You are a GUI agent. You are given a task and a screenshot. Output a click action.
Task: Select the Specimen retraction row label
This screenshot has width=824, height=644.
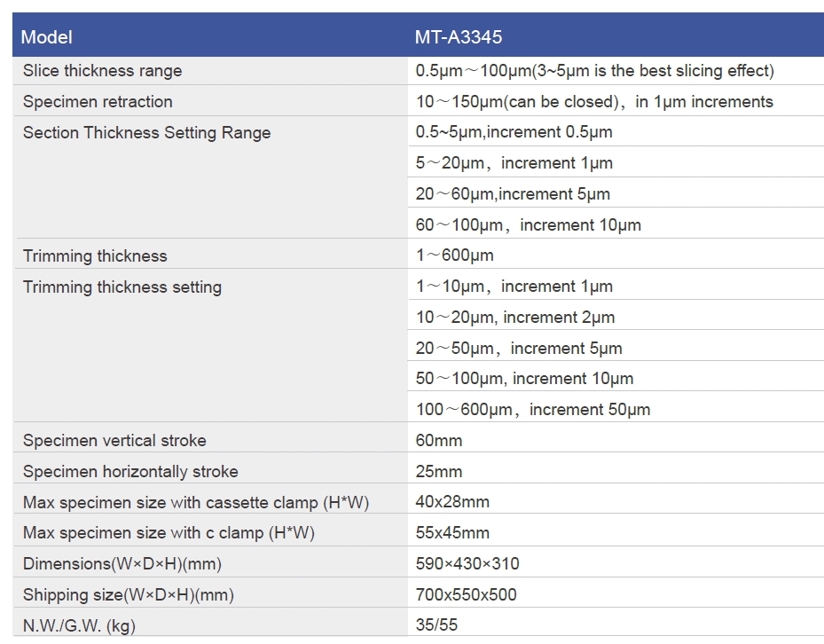click(x=98, y=101)
